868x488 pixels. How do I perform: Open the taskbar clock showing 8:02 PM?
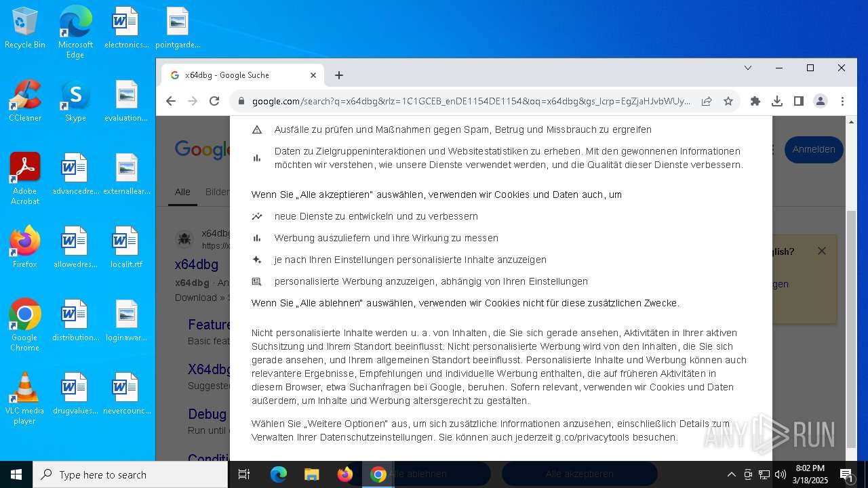tap(810, 474)
